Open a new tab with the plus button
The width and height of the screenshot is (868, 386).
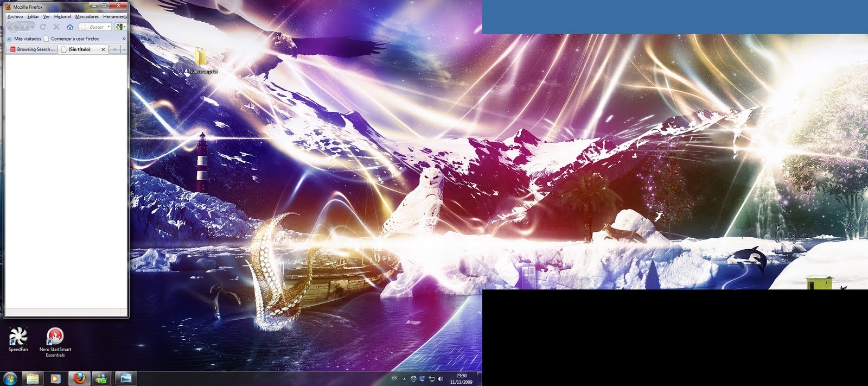coord(114,49)
